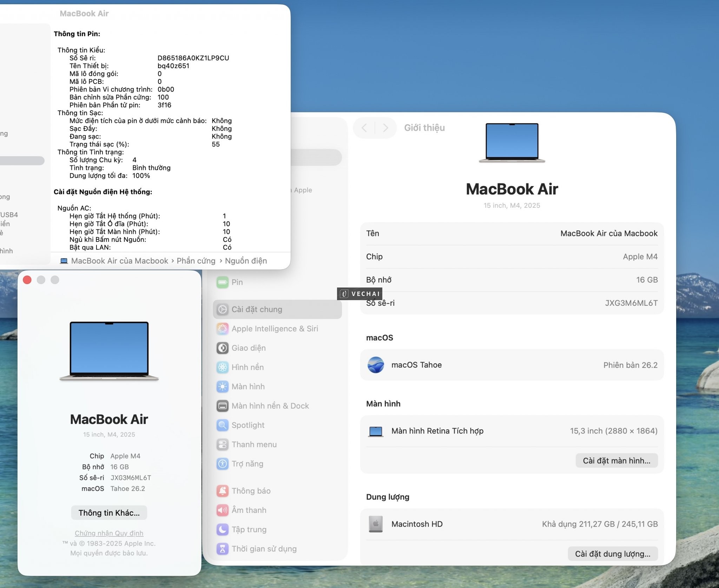Click the Cài đặt dung lượng button

click(613, 554)
